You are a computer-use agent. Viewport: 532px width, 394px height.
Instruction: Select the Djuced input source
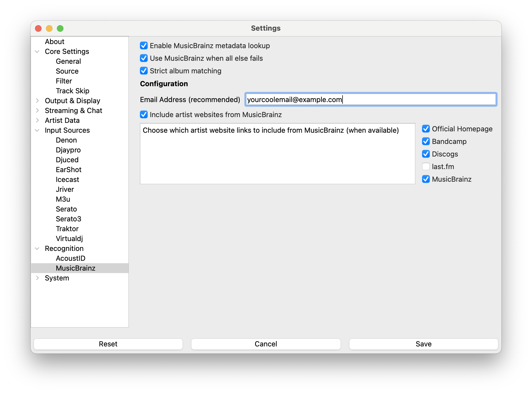(x=67, y=160)
